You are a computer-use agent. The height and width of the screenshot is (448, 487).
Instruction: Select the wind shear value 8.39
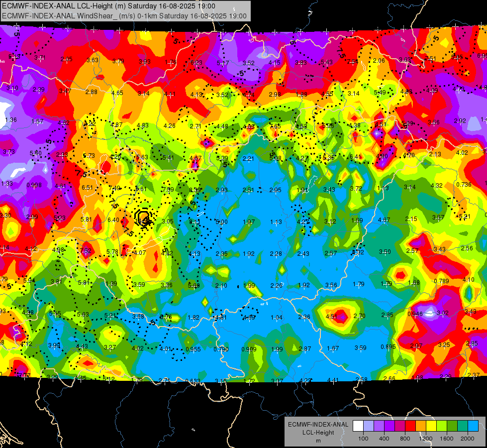(x=195, y=190)
